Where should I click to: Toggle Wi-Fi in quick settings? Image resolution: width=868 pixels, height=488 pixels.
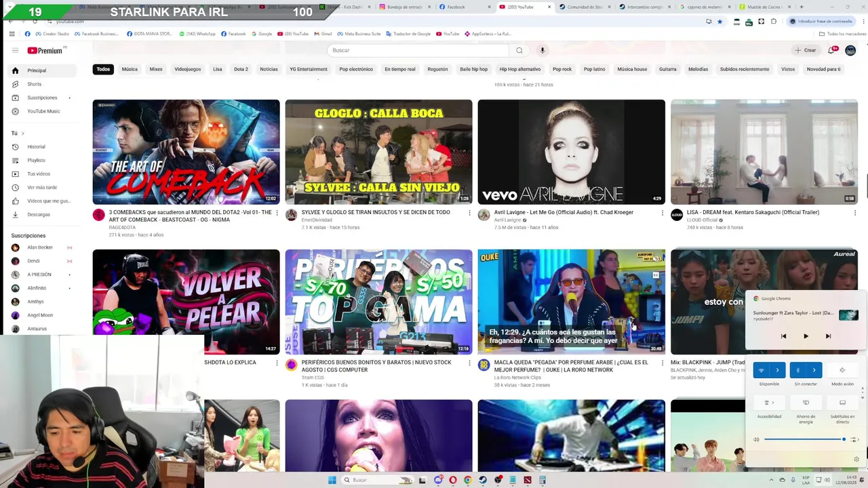761,370
